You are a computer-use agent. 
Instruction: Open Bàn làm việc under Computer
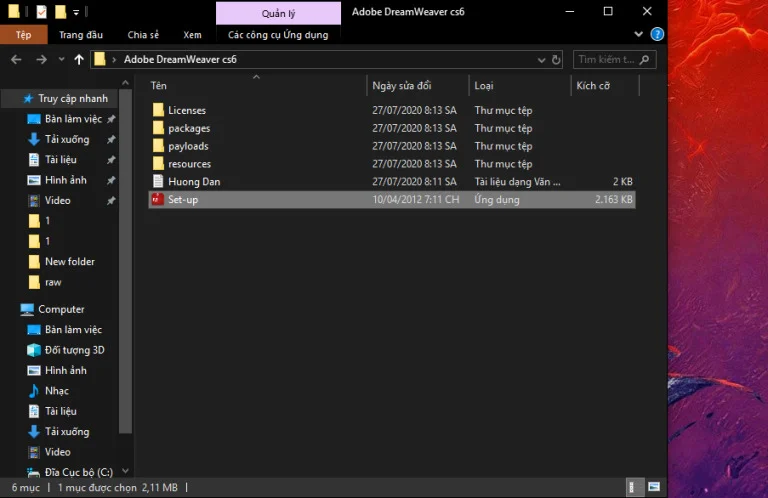(x=73, y=330)
